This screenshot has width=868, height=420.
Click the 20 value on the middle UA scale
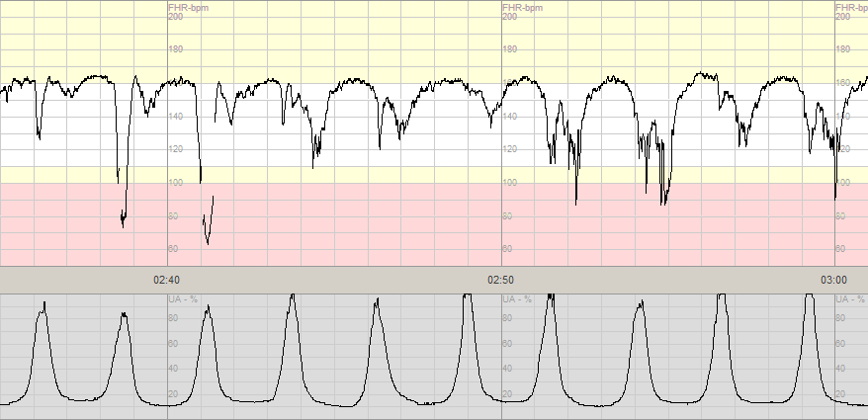508,394
